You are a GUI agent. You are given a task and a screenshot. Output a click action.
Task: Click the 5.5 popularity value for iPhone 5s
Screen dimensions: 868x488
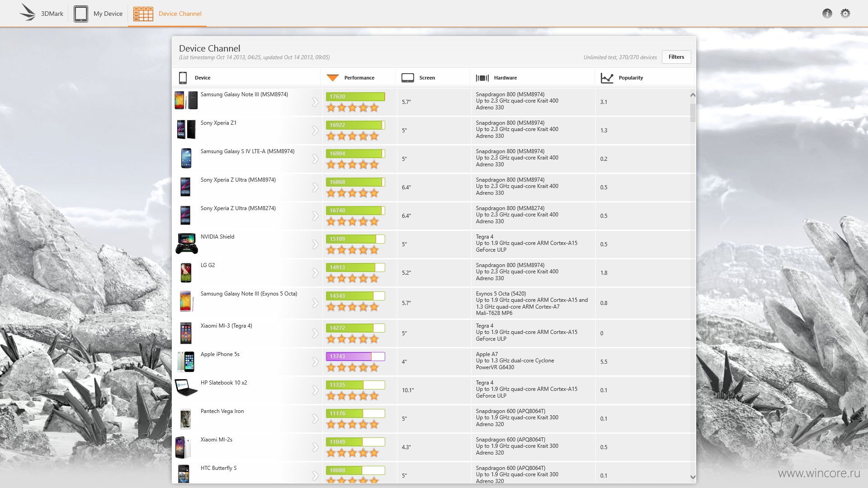[x=604, y=362]
